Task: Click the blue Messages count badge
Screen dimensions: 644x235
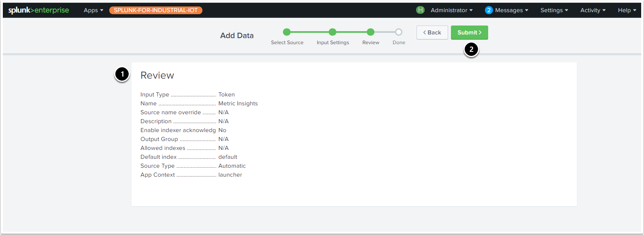Action: pos(489,10)
